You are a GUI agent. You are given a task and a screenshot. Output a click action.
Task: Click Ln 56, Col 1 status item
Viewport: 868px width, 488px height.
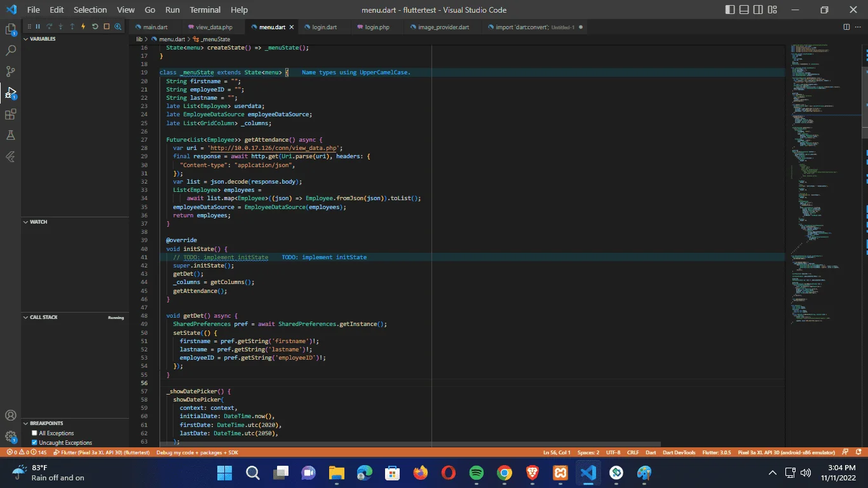coord(557,452)
